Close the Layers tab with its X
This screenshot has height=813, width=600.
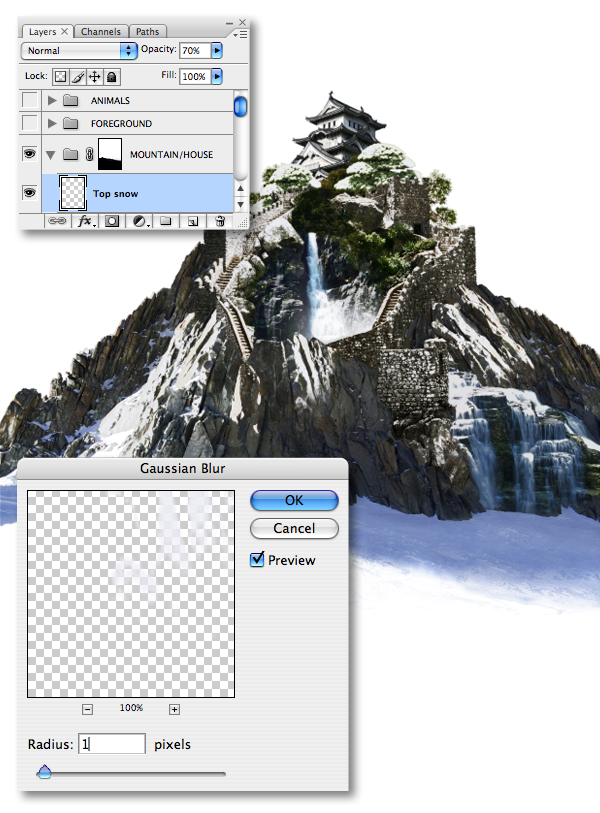pyautogui.click(x=64, y=32)
